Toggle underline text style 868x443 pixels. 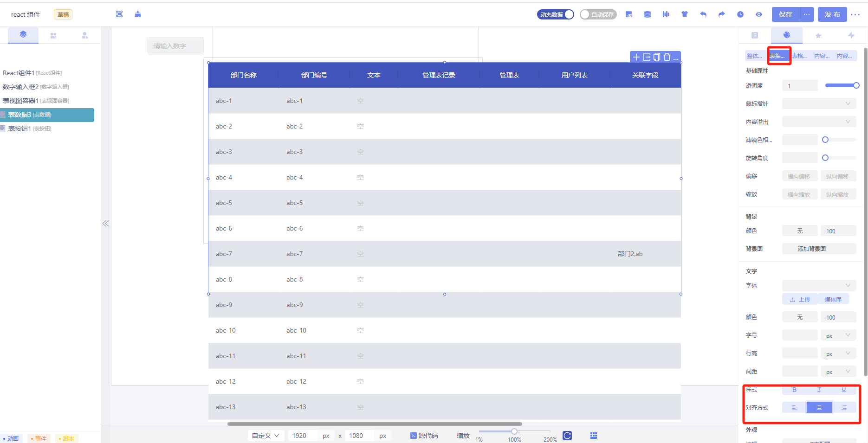tap(844, 390)
